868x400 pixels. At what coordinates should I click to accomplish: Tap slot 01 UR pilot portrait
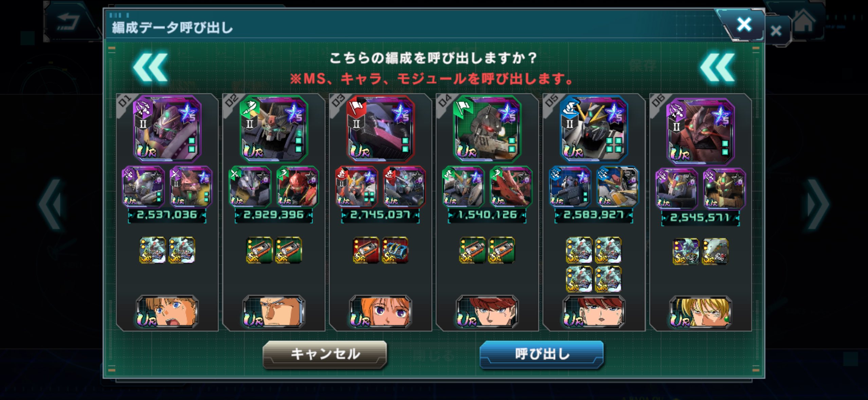tap(167, 311)
